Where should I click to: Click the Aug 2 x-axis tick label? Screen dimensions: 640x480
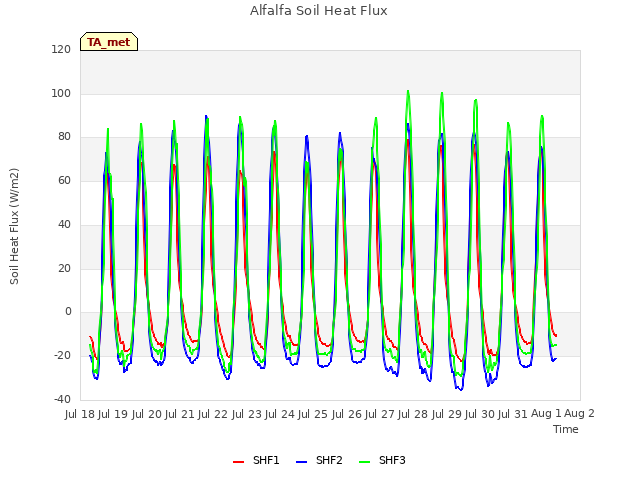579,413
